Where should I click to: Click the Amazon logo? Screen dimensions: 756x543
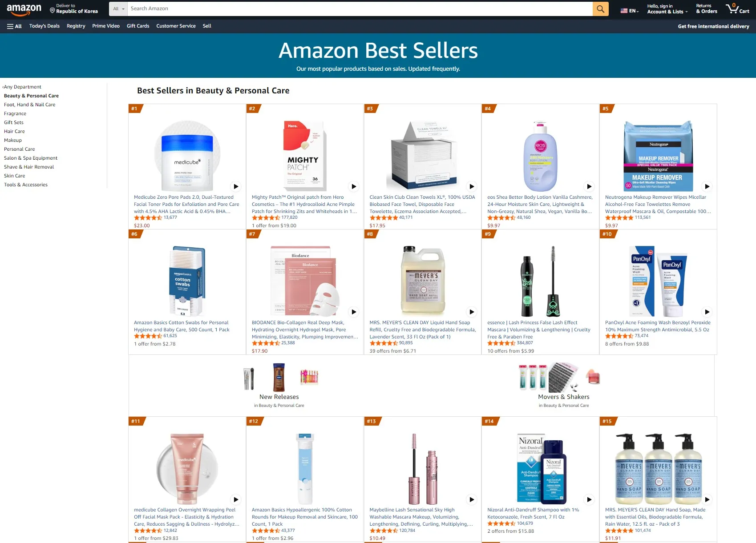point(24,9)
